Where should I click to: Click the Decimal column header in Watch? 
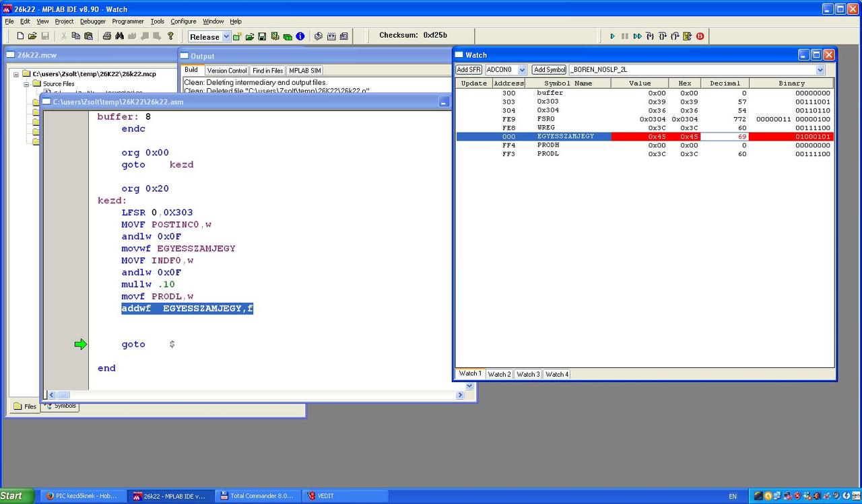coord(725,83)
